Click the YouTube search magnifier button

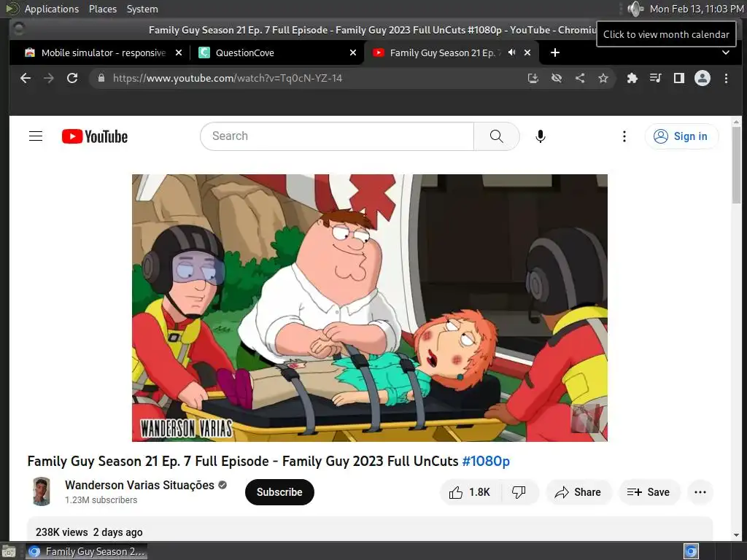pyautogui.click(x=496, y=136)
